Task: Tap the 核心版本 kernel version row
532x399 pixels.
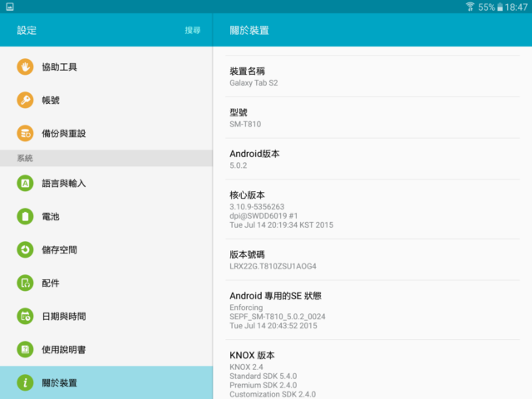Action: tap(372, 209)
